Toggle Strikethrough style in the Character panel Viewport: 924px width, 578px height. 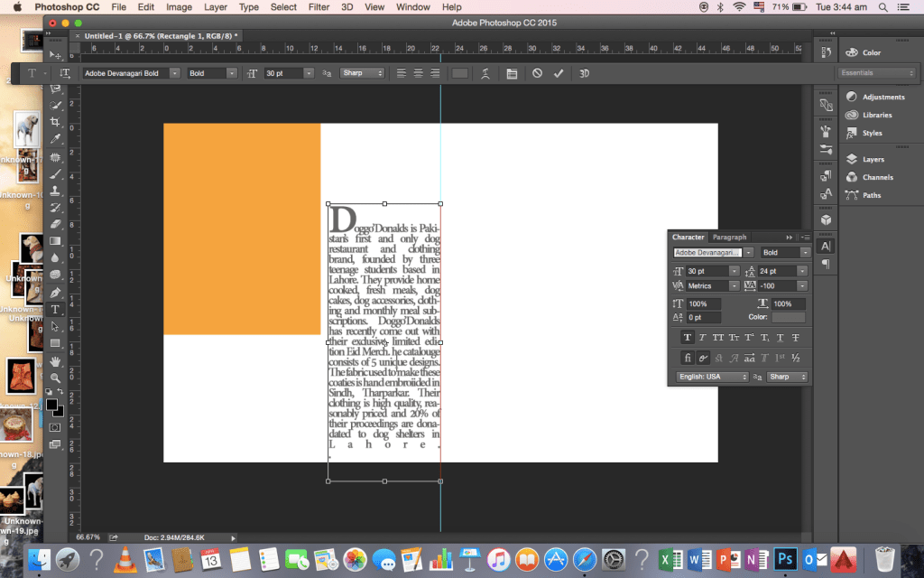tap(795, 337)
